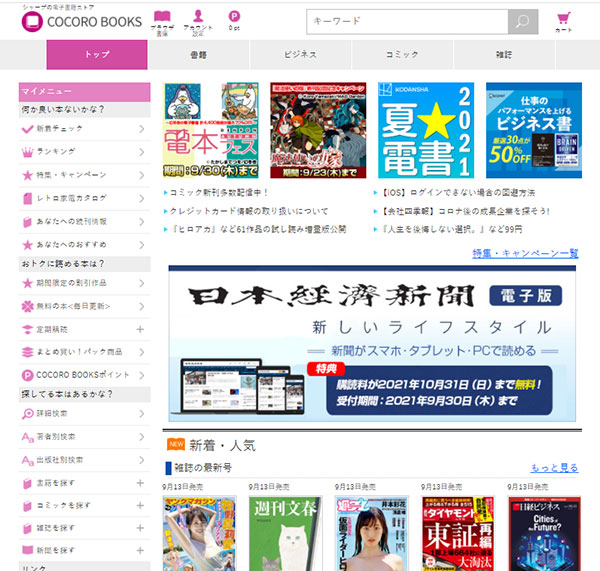Click the catalog icon for レトロ家電カタログ

28,198
